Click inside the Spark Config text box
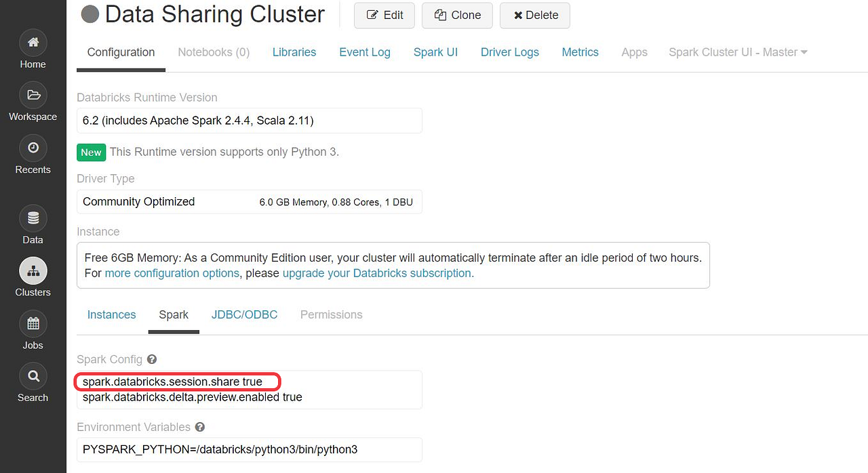Image resolution: width=868 pixels, height=473 pixels. [x=250, y=390]
